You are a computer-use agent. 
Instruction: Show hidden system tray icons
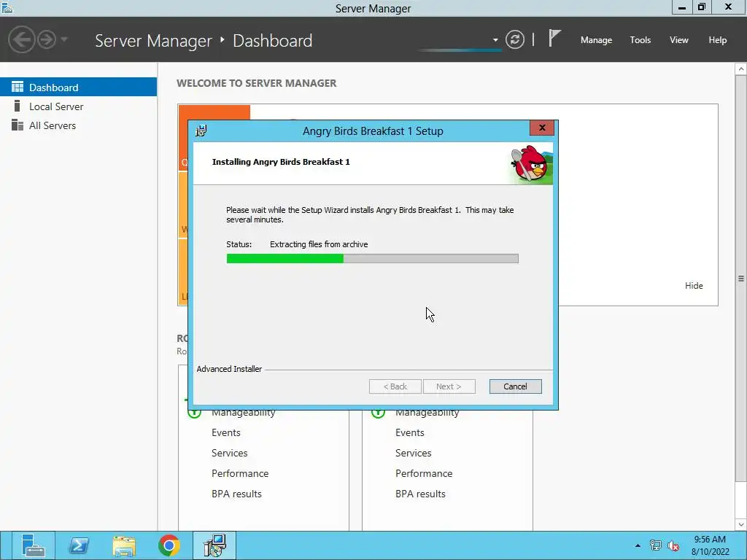[x=638, y=545]
